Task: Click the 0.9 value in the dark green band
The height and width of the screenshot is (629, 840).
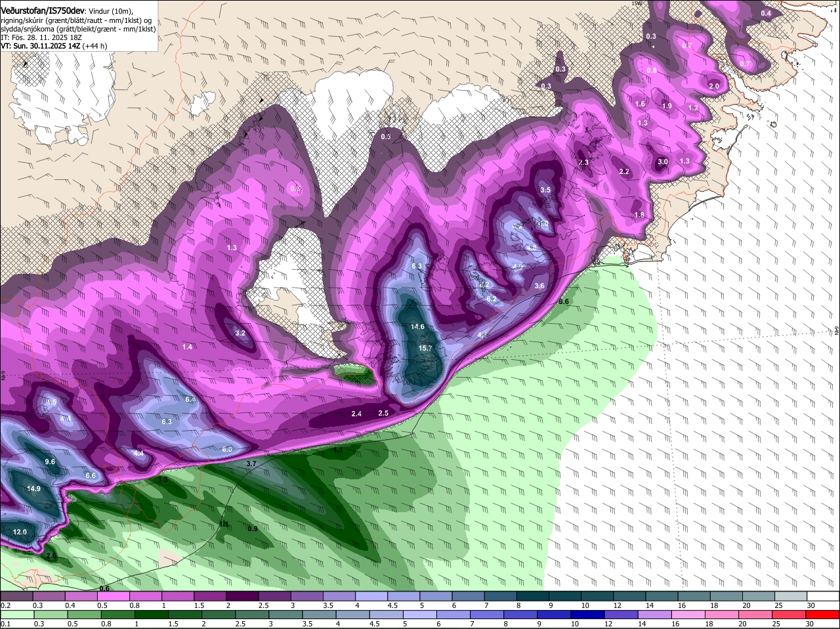Action: tap(253, 529)
